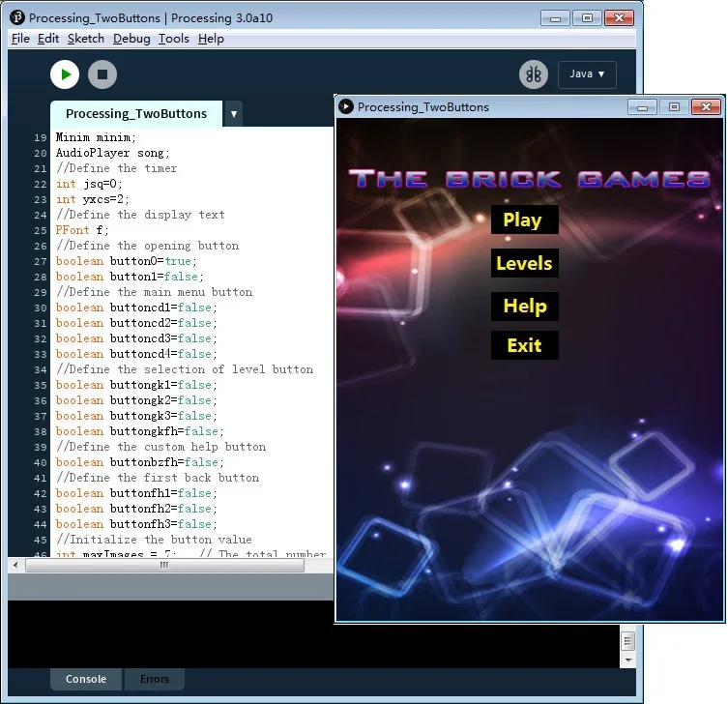Click code line 'boolean buttoncd1=false;'
728x704 pixels.
pos(136,308)
